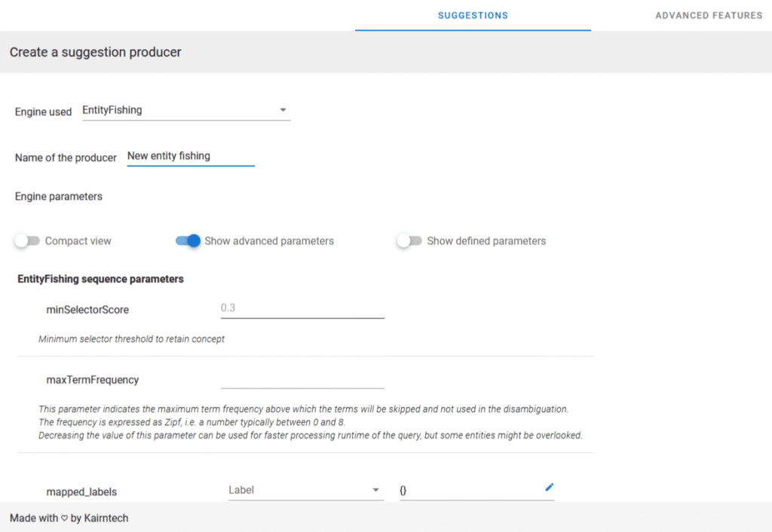772x532 pixels.
Task: Click the Engine used dropdown arrow
Action: tap(283, 110)
